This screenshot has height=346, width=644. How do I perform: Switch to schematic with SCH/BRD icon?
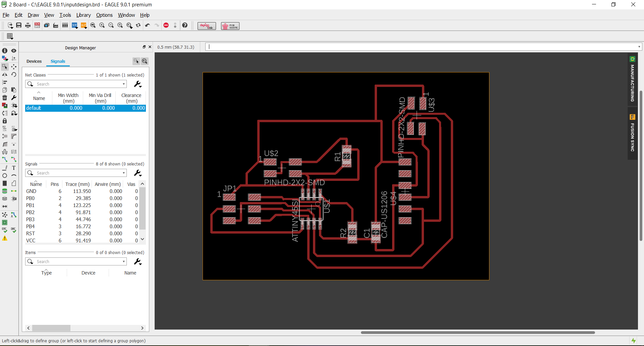37,26
